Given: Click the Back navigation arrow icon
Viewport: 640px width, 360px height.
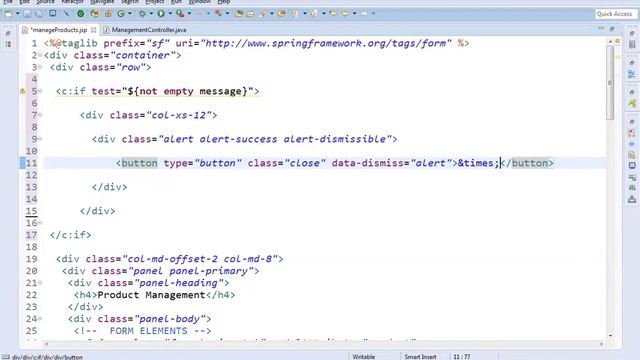Looking at the screenshot, I should click(x=345, y=14).
